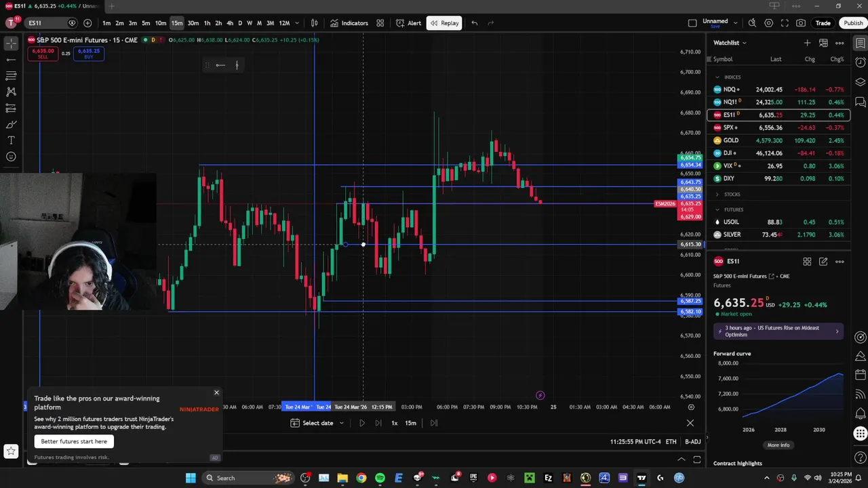Select the crosshair cursor tool
Image resolution: width=868 pixels, height=488 pixels.
11,43
